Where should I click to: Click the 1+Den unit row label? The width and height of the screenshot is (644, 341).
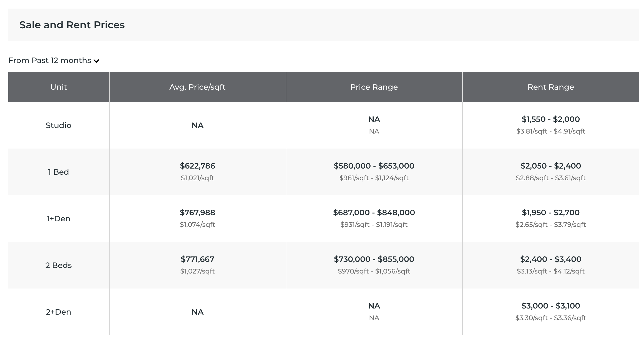coord(59,219)
